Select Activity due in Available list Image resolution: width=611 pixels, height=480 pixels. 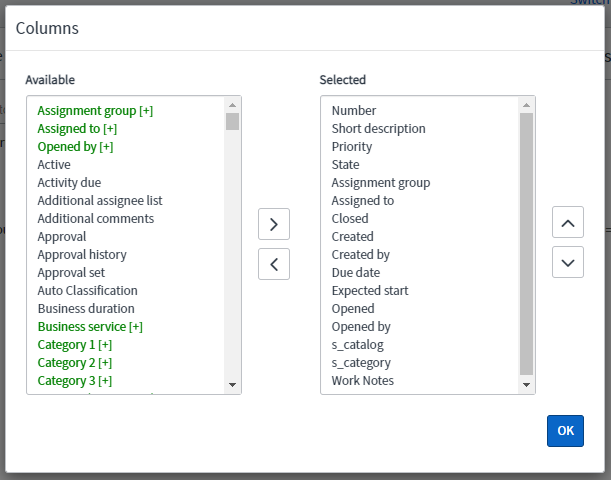(x=69, y=182)
